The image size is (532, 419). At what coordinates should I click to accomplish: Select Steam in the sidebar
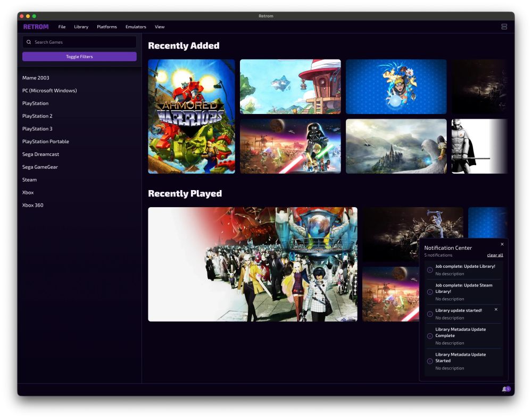[29, 179]
